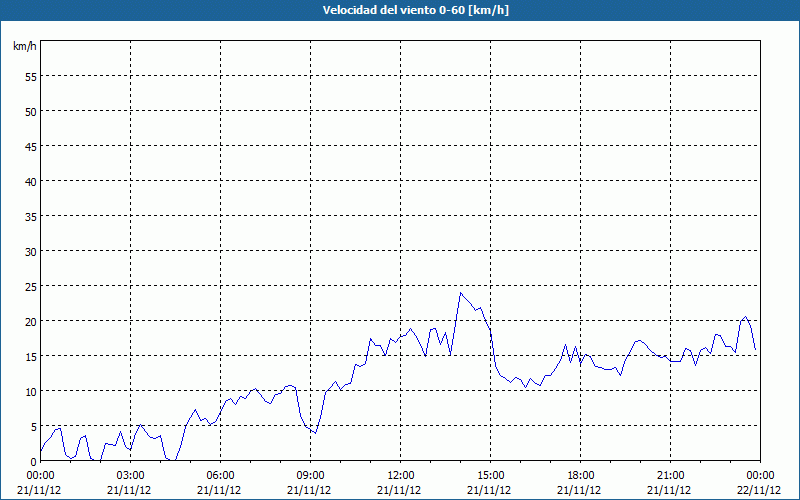Screen dimensions: 800x500
Task: Select the y-axis value '25'
Action: tap(31, 286)
